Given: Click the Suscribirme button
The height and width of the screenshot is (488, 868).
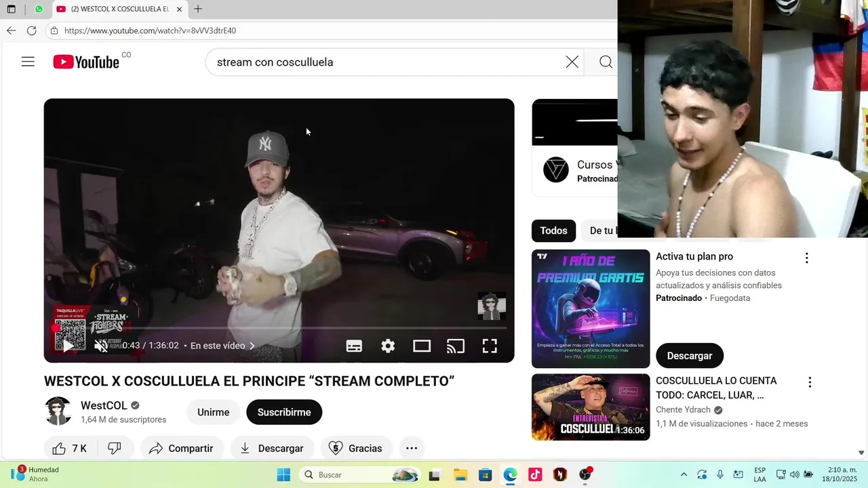Looking at the screenshot, I should 284,412.
